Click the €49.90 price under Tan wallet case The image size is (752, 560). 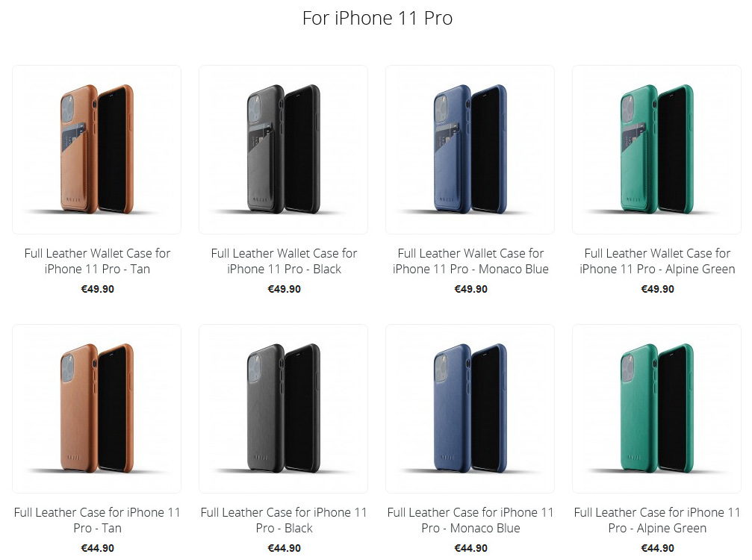[x=97, y=289]
